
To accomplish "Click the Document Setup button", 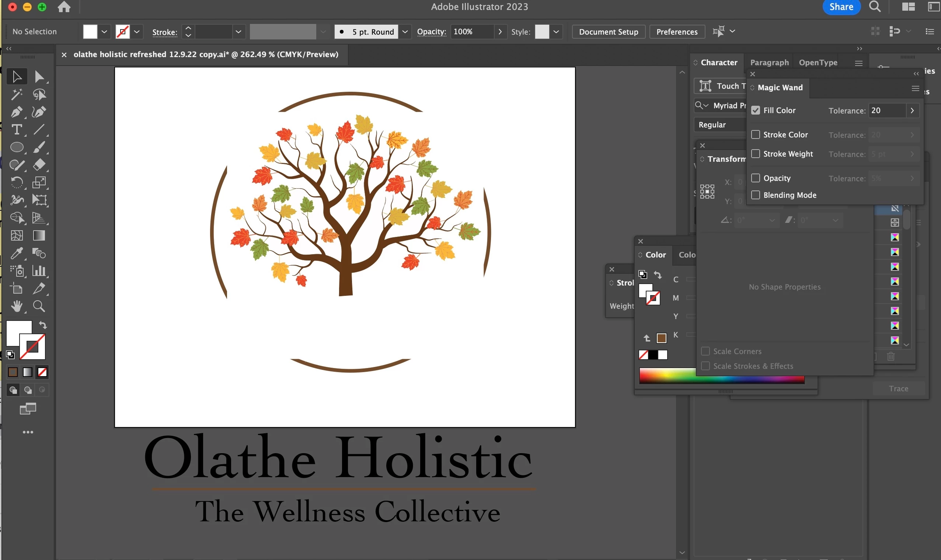I will click(x=609, y=32).
